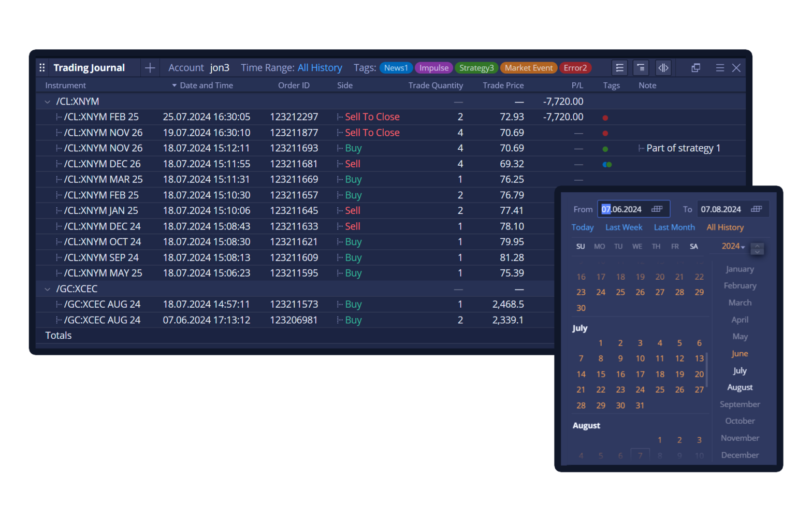The width and height of the screenshot is (812, 518).
Task: Toggle the Impulse tag filter
Action: [x=433, y=68]
